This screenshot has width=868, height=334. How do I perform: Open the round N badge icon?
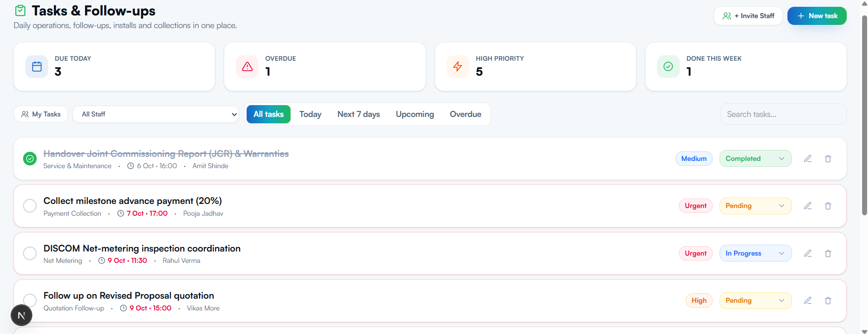click(21, 315)
